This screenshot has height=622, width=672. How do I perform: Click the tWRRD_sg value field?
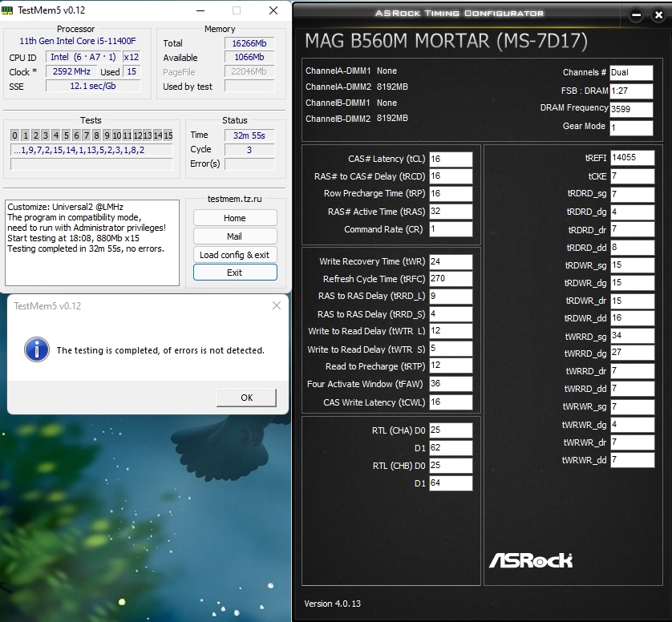point(633,336)
